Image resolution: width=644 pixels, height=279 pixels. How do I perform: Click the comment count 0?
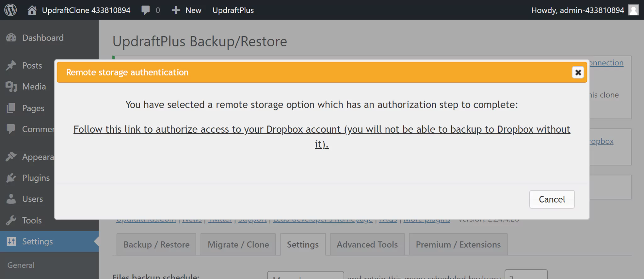158,10
